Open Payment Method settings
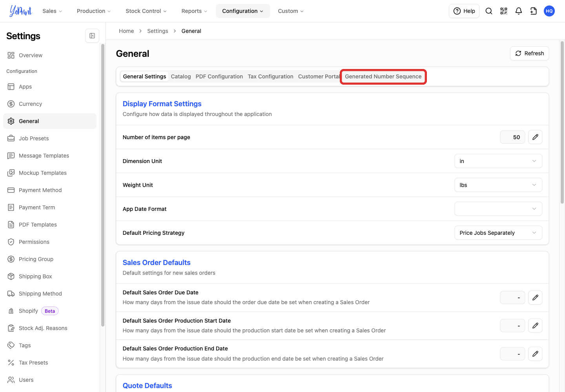565x392 pixels. point(50,190)
